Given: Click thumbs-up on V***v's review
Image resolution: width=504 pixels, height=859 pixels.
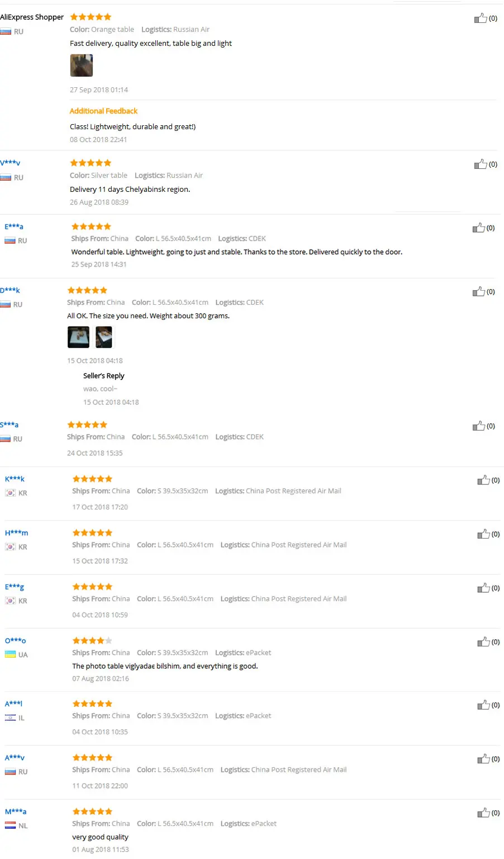Looking at the screenshot, I should coord(481,164).
